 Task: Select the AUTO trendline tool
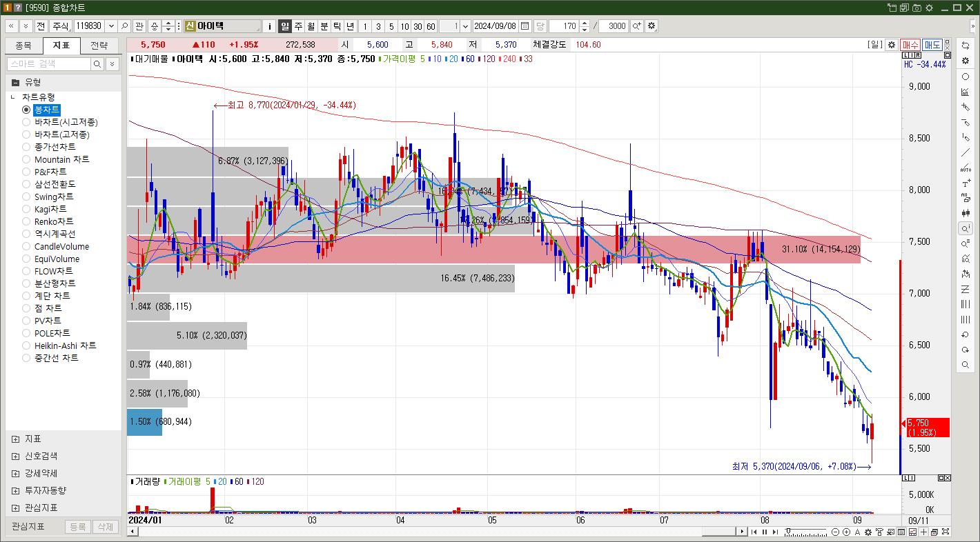pos(966,168)
